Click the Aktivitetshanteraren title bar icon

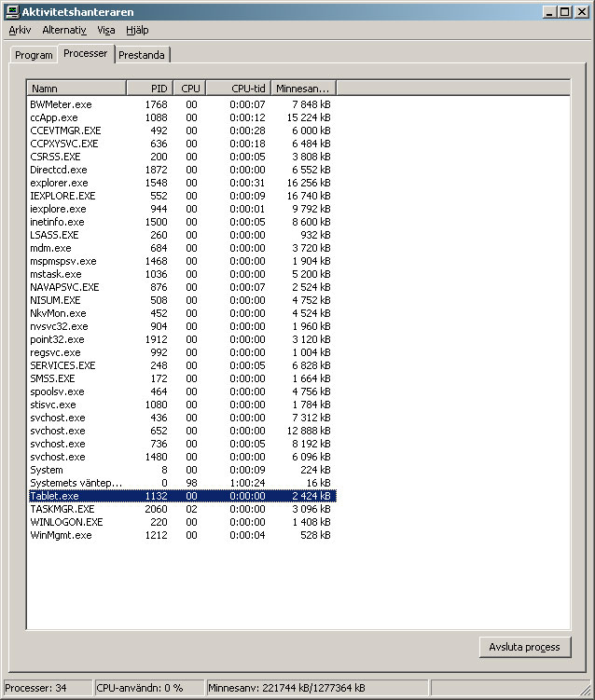(x=12, y=11)
